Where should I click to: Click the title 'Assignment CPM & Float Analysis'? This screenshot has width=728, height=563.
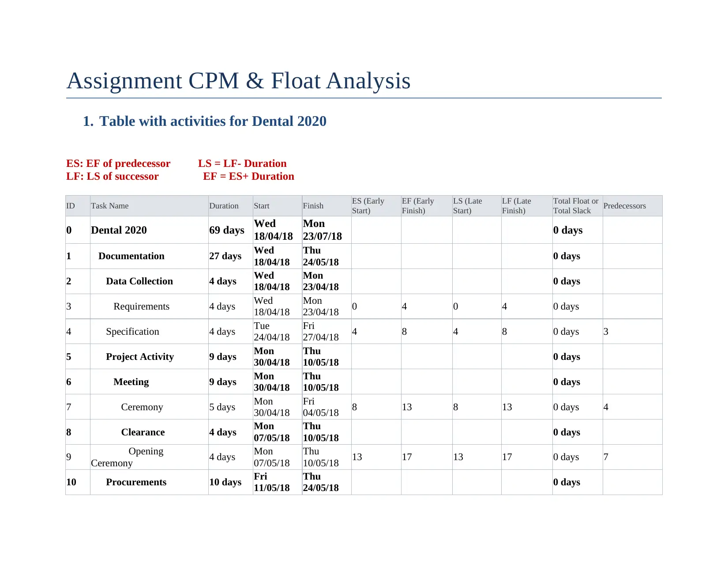[x=238, y=81]
